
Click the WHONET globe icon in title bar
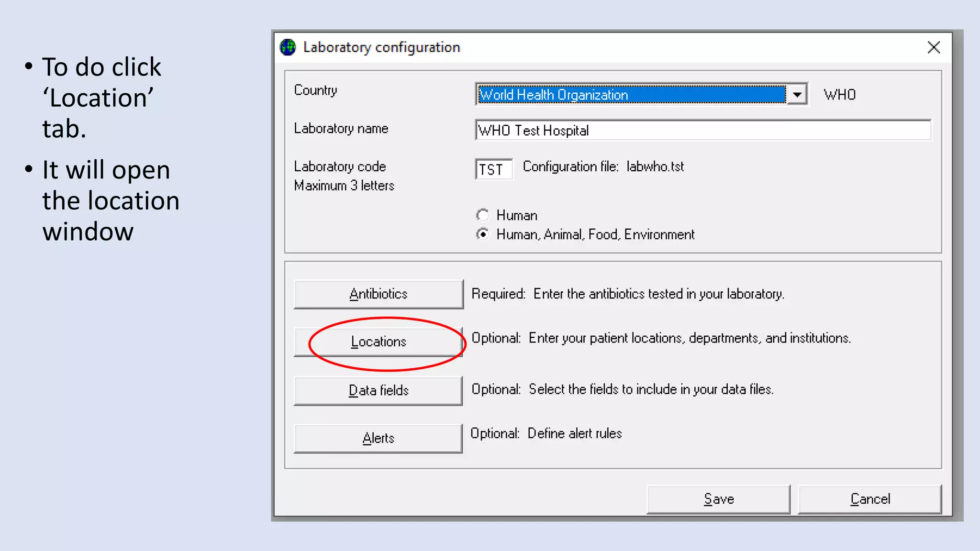pos(288,47)
